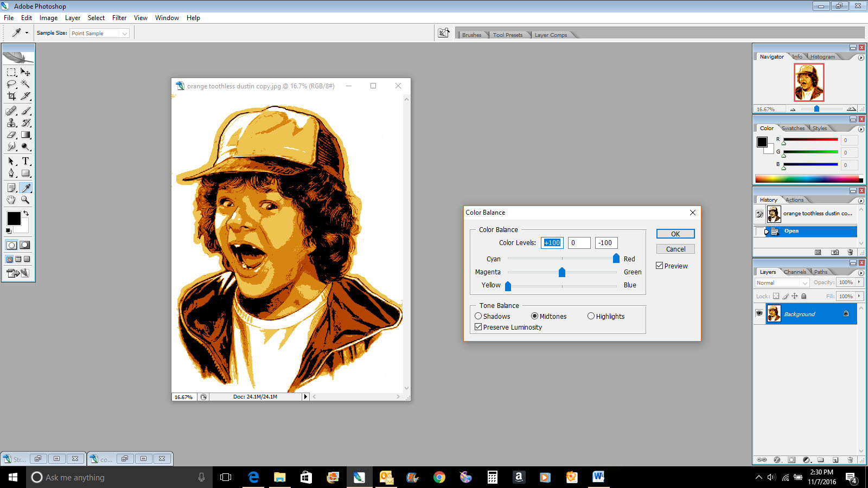Create new snapshot in History panel
868x488 pixels.
[835, 252]
